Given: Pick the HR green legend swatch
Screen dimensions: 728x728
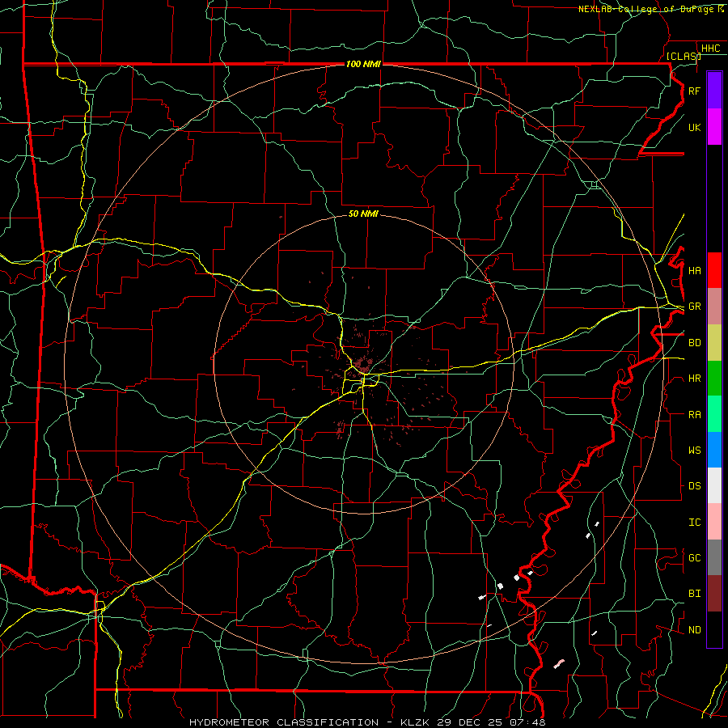Looking at the screenshot, I should 714,379.
